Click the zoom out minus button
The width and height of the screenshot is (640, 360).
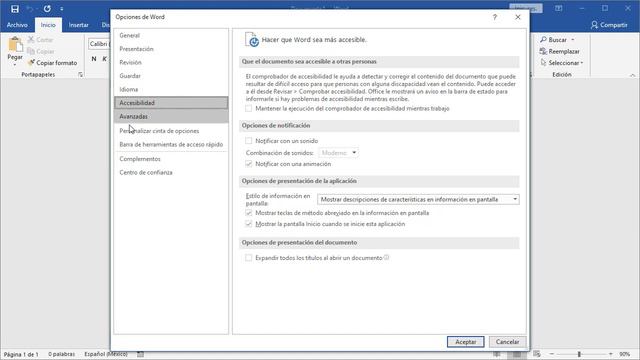click(552, 354)
